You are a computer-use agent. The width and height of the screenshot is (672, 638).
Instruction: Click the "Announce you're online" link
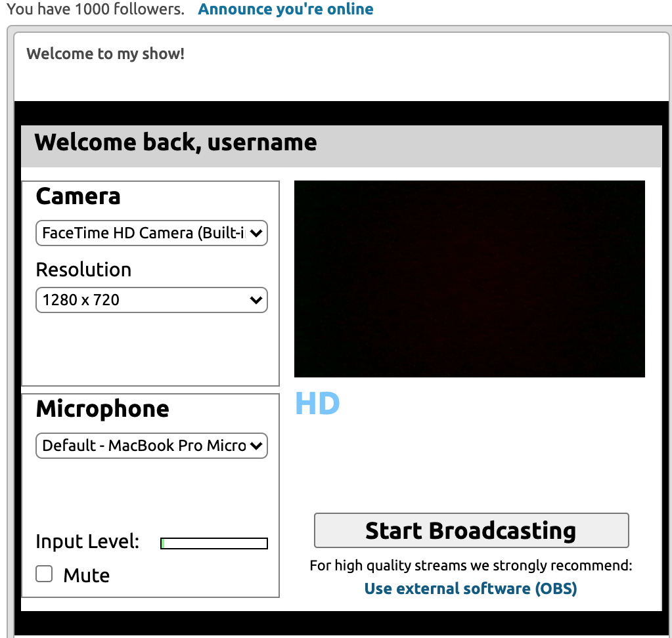pos(285,10)
